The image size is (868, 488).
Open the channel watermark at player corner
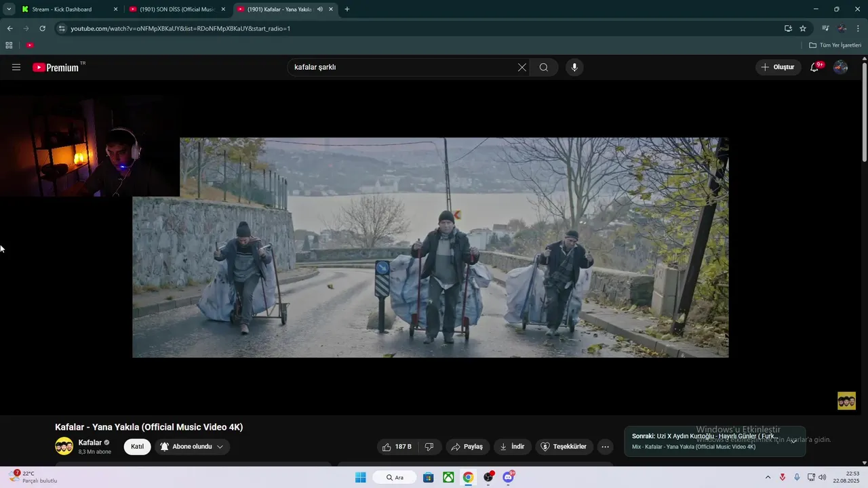846,401
